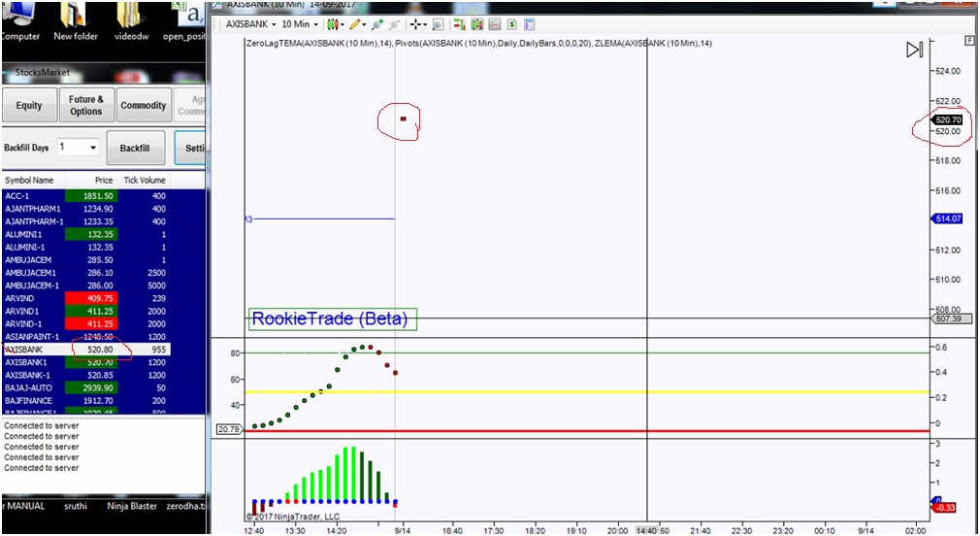This screenshot has width=980, height=536.
Task: Click the 1851.50 price cell
Action: point(91,196)
